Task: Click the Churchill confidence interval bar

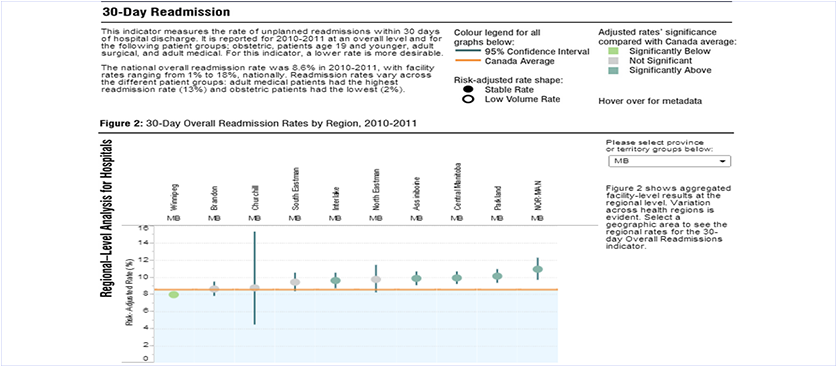Action: 254,278
